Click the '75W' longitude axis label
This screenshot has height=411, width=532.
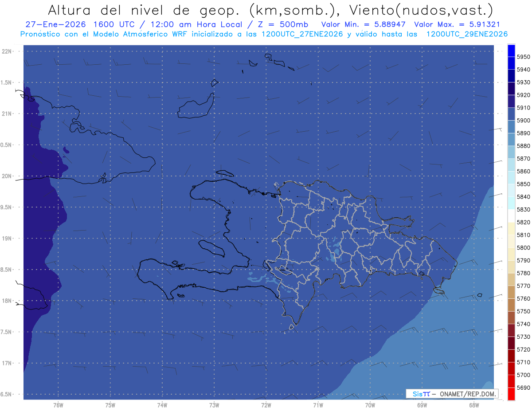click(110, 405)
